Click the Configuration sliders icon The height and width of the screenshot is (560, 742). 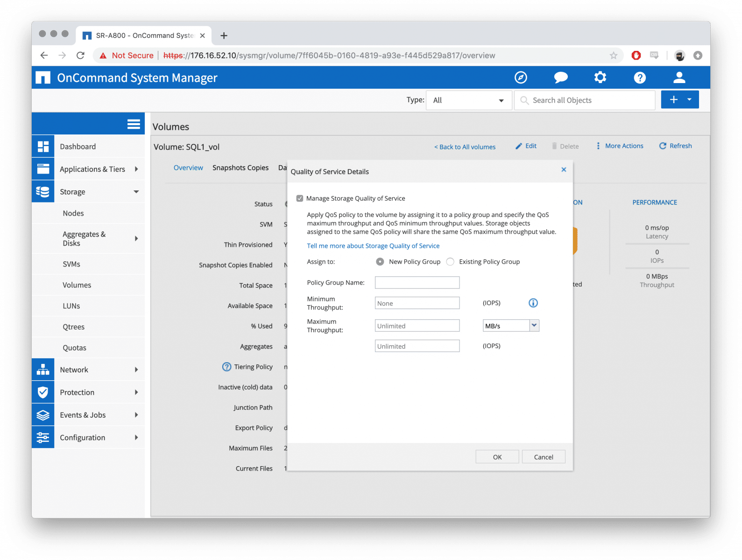(x=43, y=438)
